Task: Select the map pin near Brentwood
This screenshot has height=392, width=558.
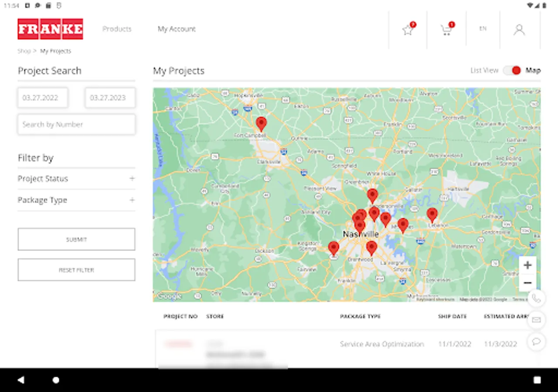Action: click(371, 248)
